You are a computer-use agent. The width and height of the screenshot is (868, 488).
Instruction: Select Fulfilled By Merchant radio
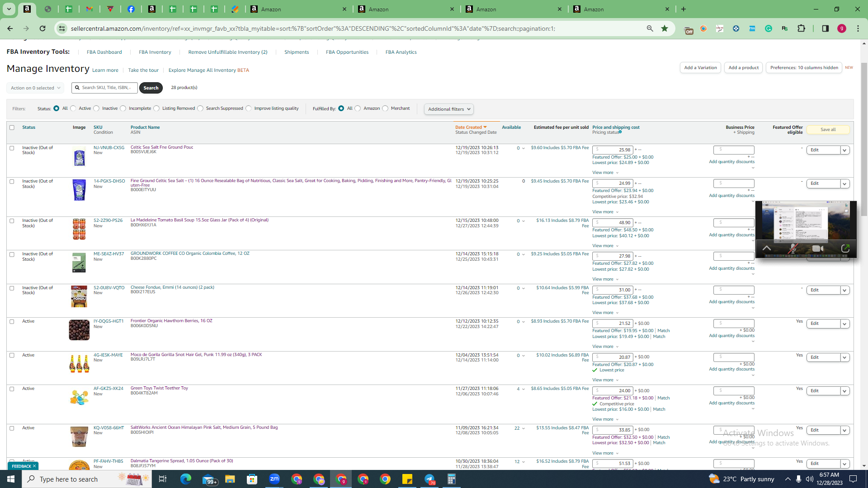tap(385, 108)
